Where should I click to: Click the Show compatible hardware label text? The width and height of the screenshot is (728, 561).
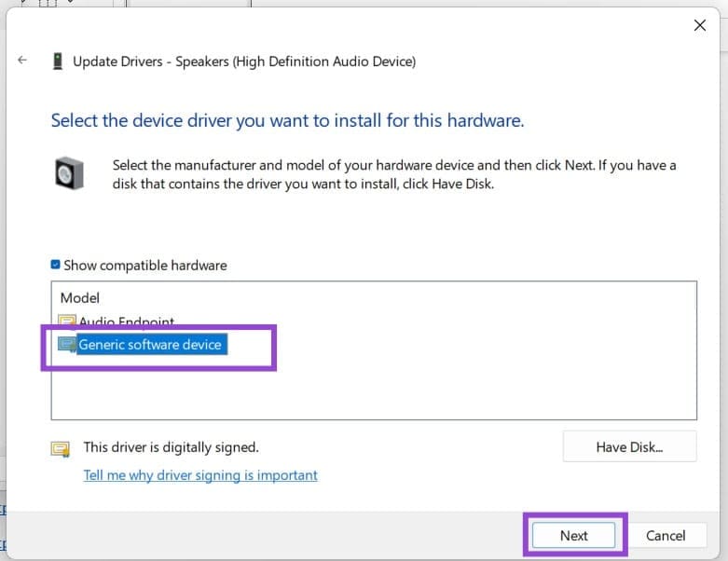144,266
